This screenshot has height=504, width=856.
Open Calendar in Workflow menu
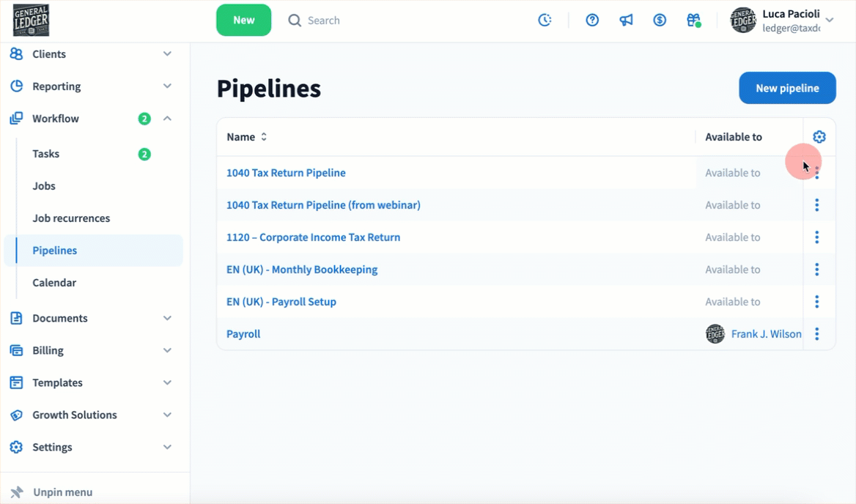click(x=54, y=283)
